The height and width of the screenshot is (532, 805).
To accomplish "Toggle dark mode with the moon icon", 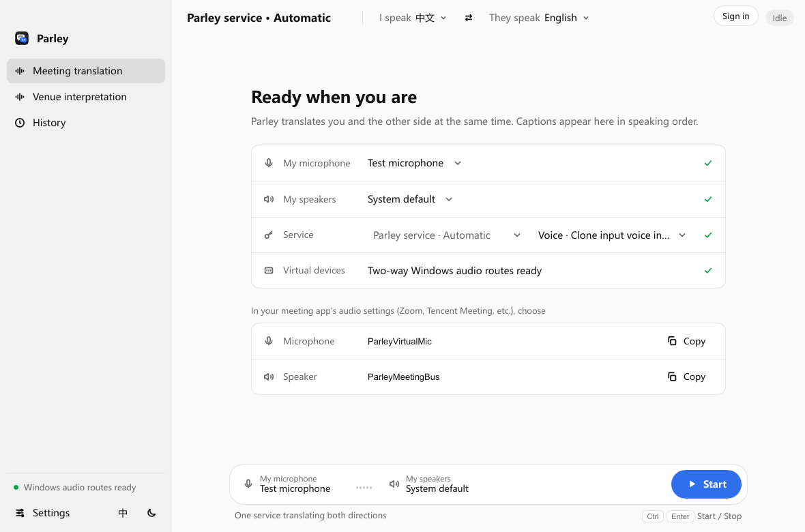I will coord(151,513).
